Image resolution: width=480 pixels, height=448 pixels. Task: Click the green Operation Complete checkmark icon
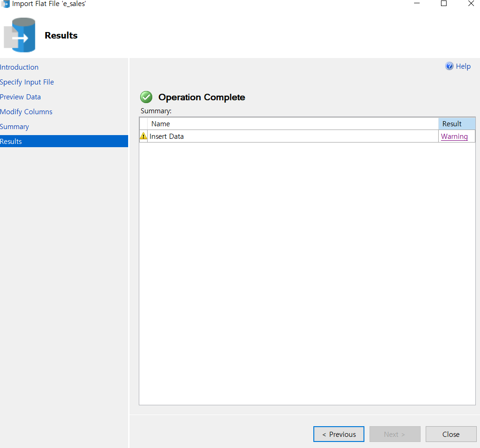(x=146, y=97)
